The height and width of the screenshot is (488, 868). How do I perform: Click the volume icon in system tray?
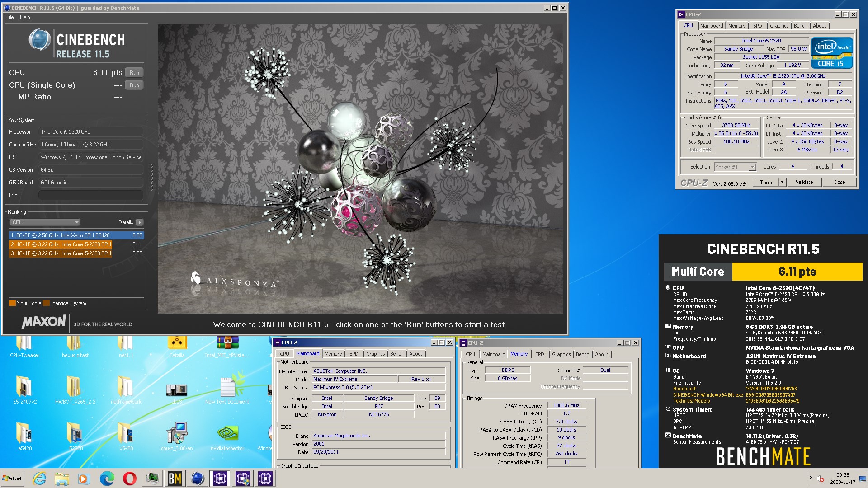(821, 479)
